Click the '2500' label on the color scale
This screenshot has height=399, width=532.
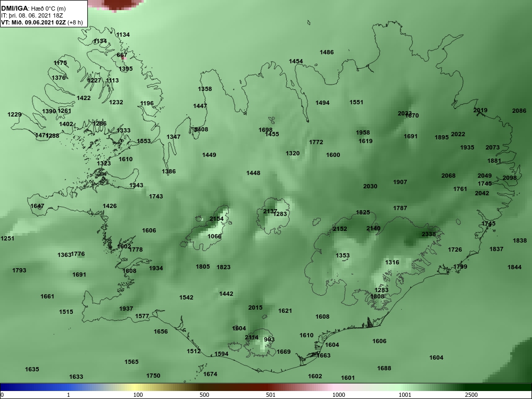[471, 395]
